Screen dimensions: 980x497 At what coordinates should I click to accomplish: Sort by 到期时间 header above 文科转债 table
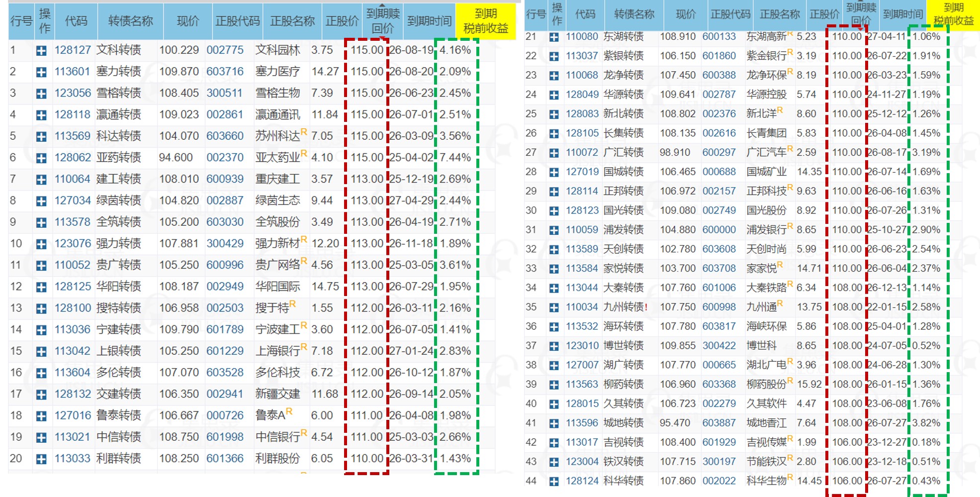pos(430,21)
